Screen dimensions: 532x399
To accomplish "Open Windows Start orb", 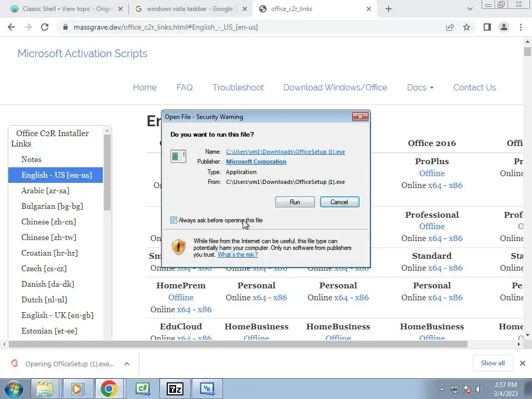I will (x=14, y=389).
